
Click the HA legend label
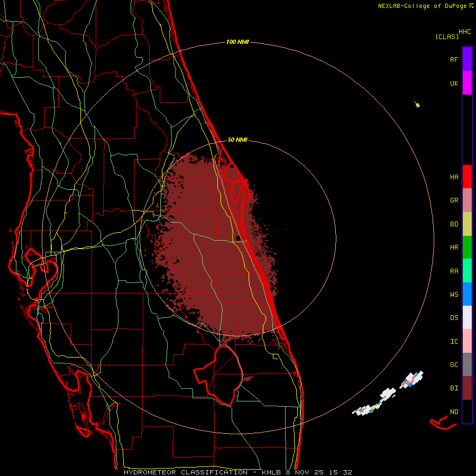click(454, 177)
